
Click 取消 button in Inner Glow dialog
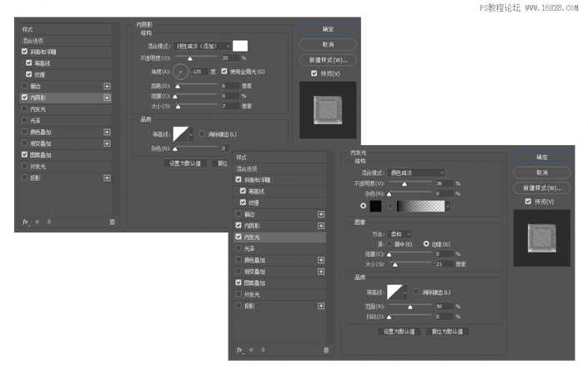click(542, 172)
